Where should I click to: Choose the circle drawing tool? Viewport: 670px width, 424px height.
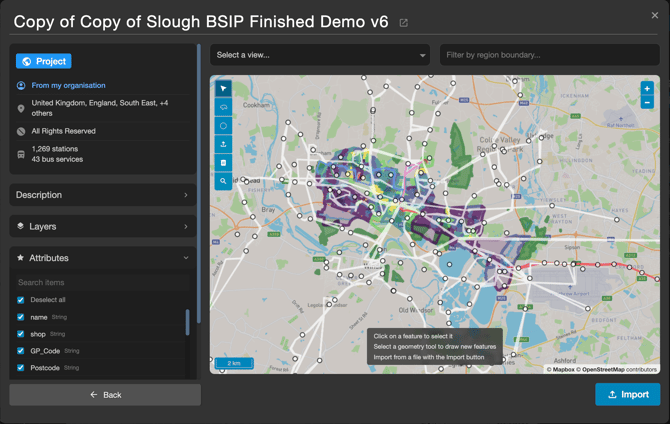click(x=223, y=126)
